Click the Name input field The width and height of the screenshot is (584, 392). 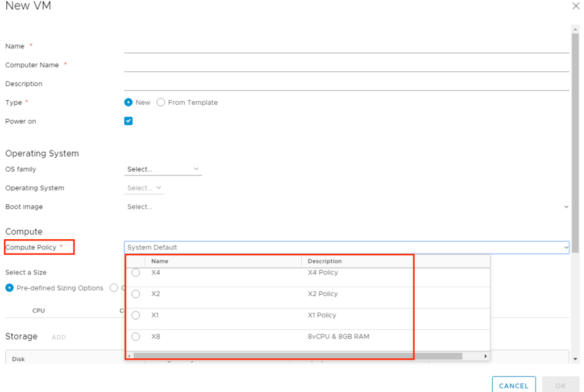pos(346,46)
